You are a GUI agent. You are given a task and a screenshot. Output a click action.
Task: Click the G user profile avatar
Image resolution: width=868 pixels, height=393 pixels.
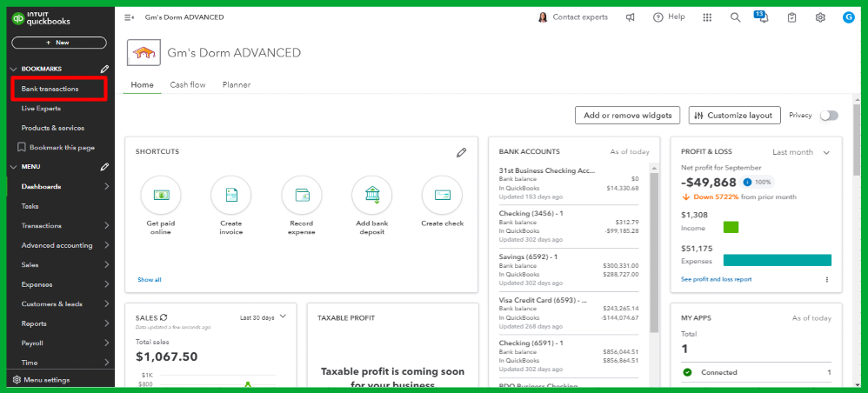pyautogui.click(x=849, y=17)
